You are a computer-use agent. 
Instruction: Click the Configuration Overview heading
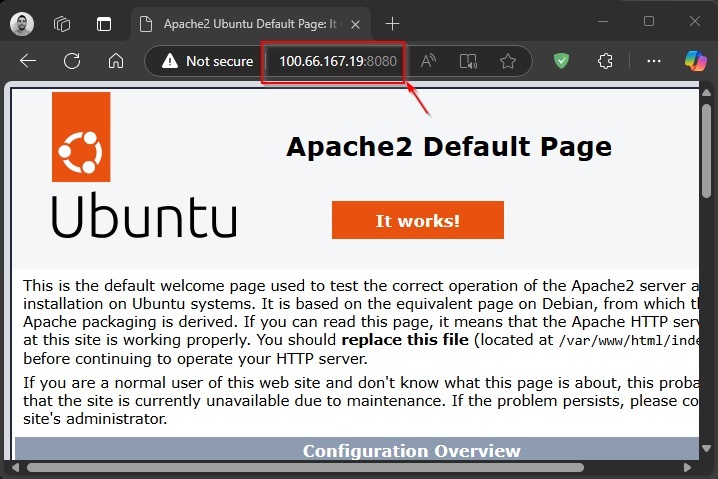pyautogui.click(x=411, y=451)
